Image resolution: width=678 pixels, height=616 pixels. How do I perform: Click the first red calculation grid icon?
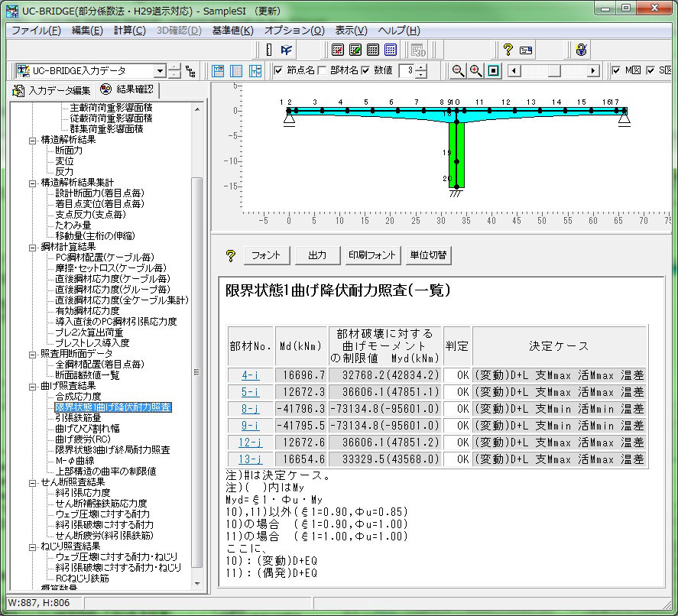pos(338,50)
